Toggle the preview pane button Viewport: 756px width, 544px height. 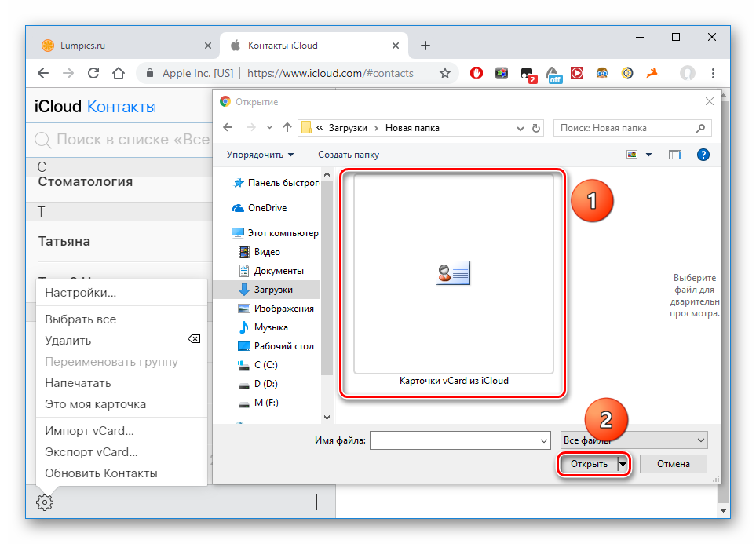tap(675, 155)
